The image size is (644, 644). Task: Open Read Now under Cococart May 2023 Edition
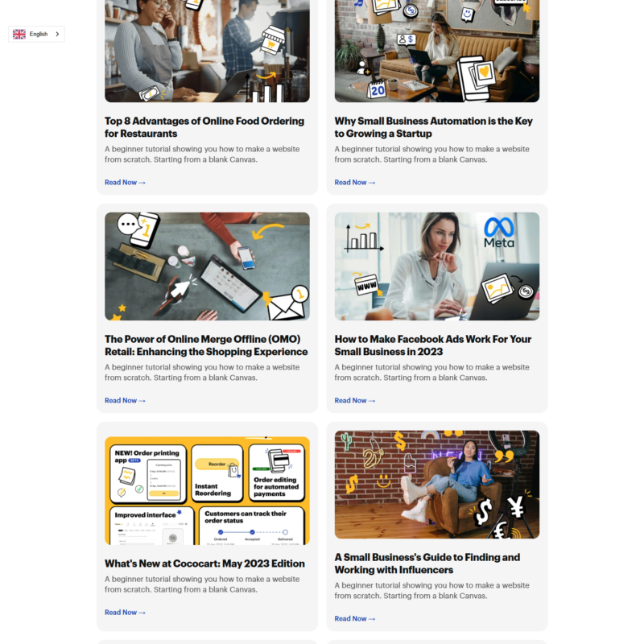pyautogui.click(x=125, y=613)
